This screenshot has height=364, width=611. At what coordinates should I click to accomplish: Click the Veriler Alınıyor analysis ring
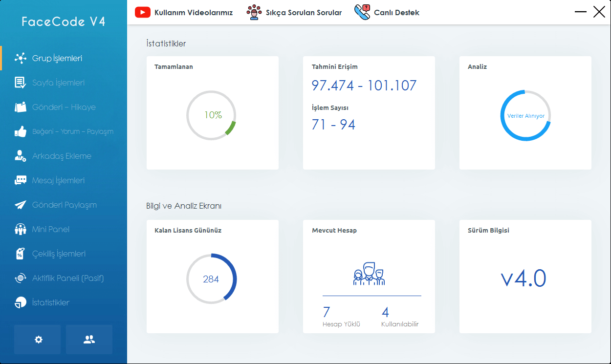[525, 116]
